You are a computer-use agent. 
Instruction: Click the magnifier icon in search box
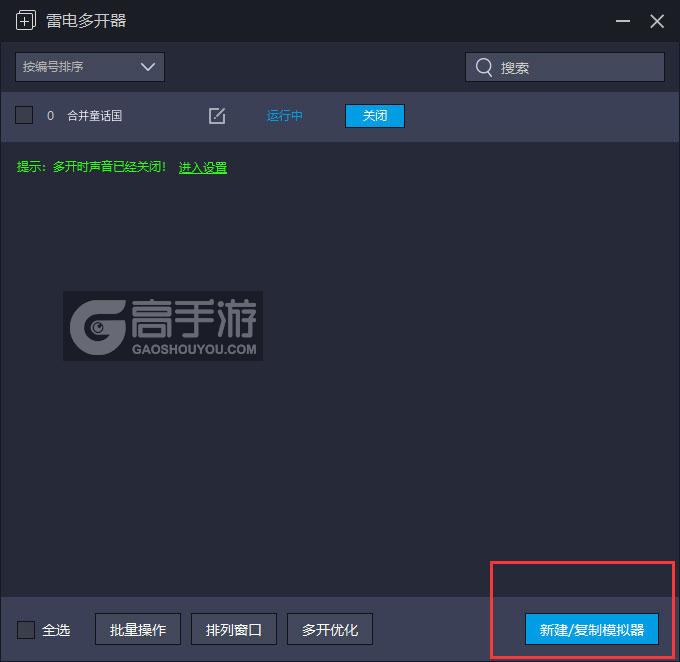point(484,67)
